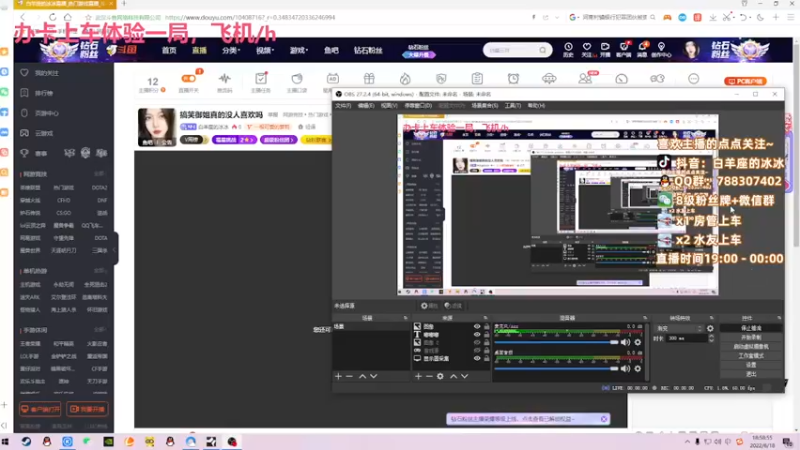Open the flame icon in streamer toolbar
The width and height of the screenshot is (800, 450).
405,79
